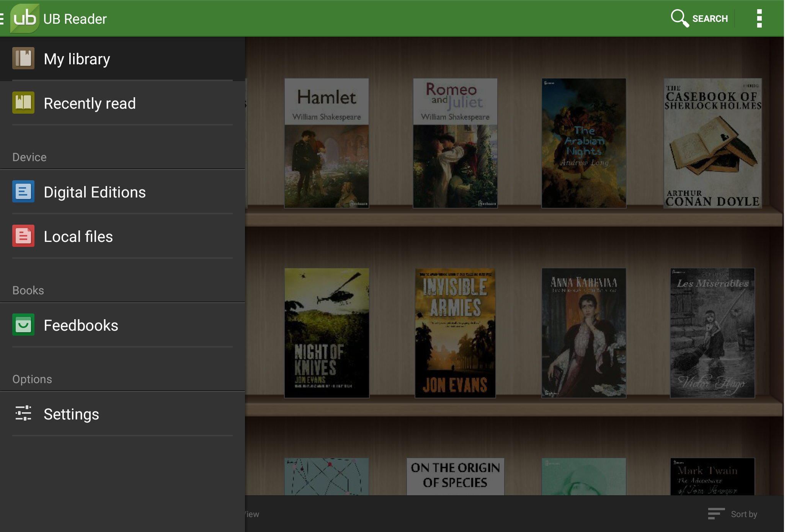The image size is (792, 532).
Task: Open Les Misérables book cover
Action: coord(712,333)
